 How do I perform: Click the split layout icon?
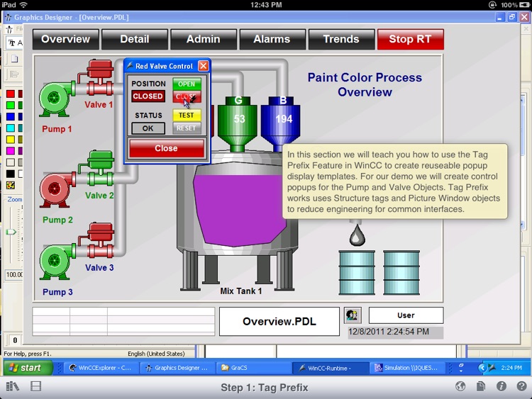click(x=35, y=386)
